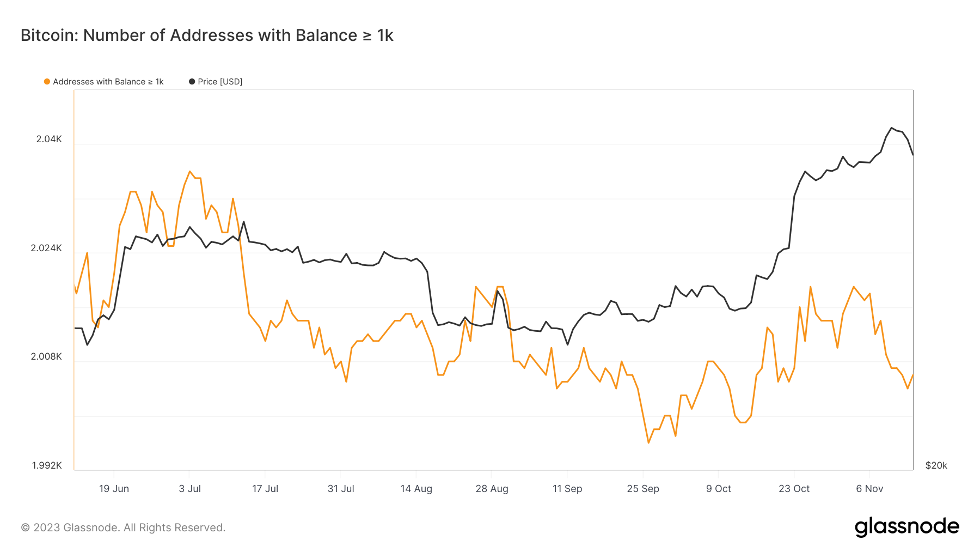Select the 6 Nov date label
Screen dimensions: 980x552
click(x=869, y=489)
